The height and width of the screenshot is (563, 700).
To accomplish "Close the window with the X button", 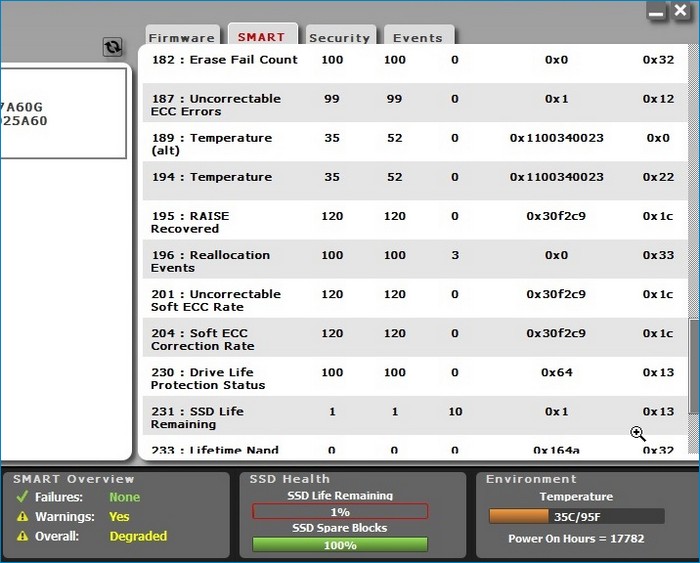I will tap(681, 10).
